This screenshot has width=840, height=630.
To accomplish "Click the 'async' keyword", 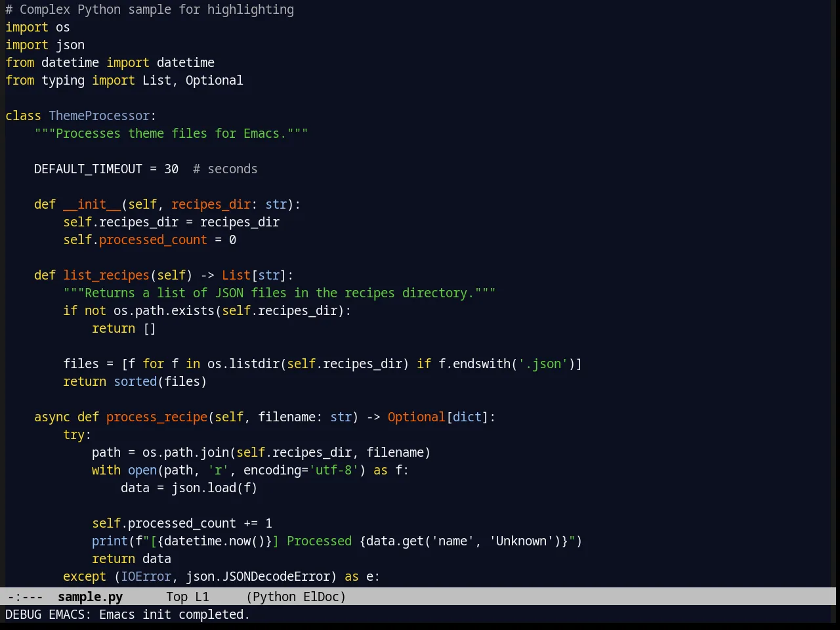I will [52, 417].
